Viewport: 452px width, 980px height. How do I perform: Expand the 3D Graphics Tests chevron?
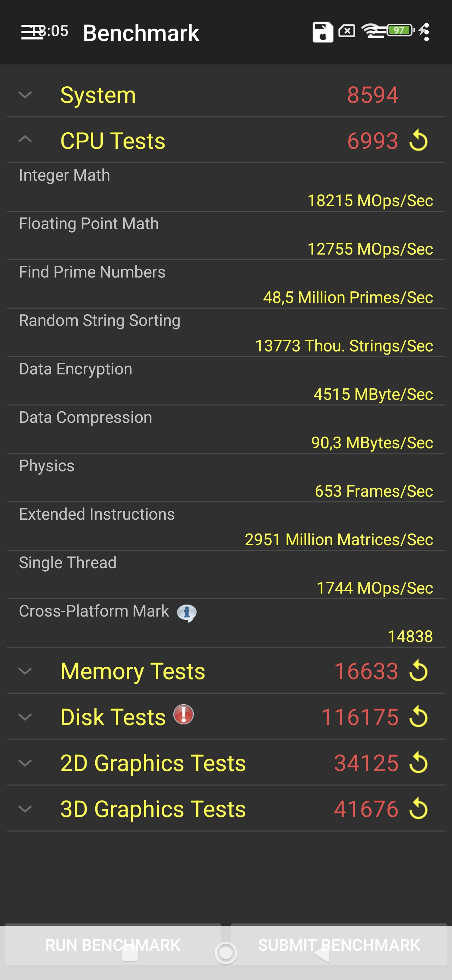[x=25, y=809]
